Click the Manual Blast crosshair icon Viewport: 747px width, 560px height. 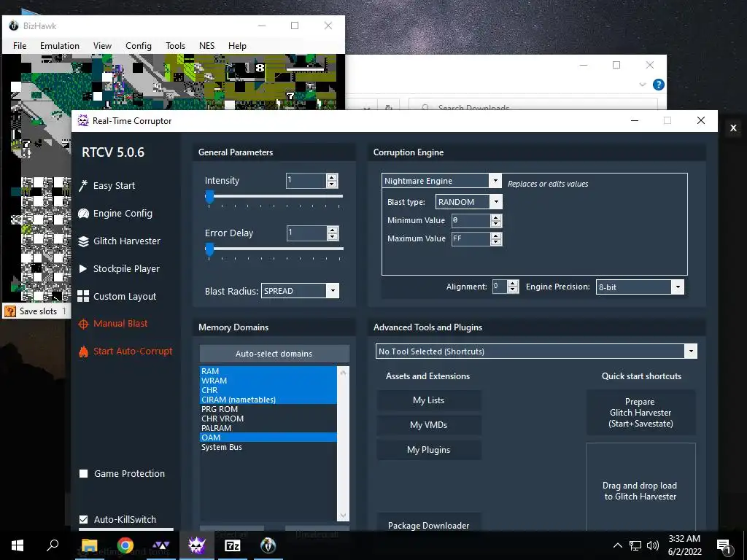(x=83, y=324)
